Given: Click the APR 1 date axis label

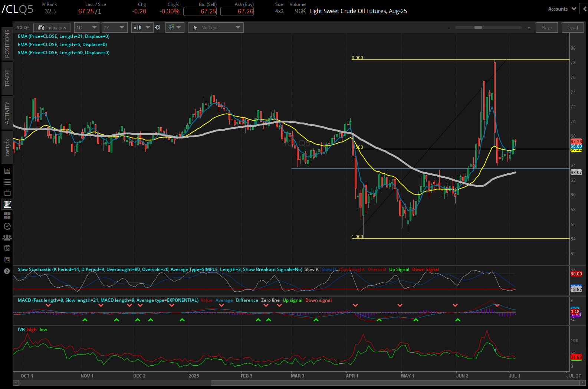Looking at the screenshot, I should (352, 376).
